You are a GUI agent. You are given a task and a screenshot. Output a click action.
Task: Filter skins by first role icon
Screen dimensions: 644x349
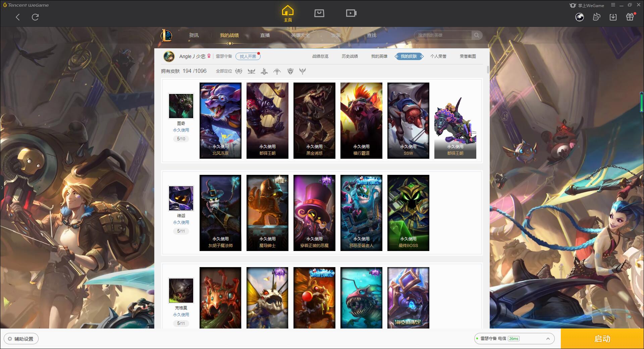pyautogui.click(x=239, y=71)
